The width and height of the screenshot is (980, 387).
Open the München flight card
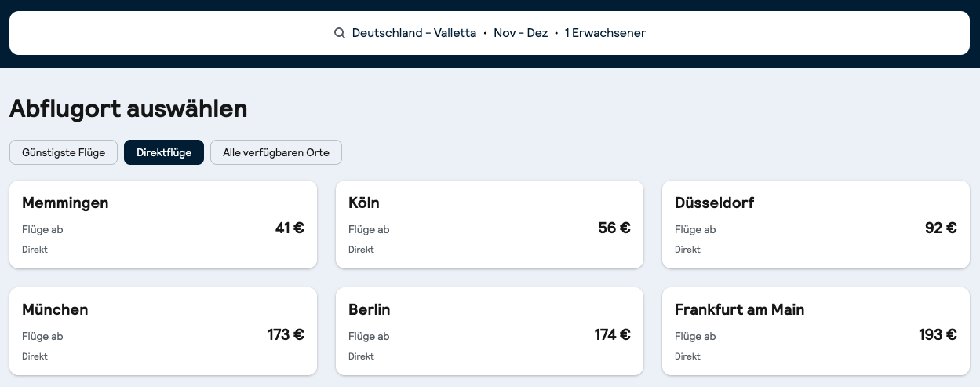(162, 331)
